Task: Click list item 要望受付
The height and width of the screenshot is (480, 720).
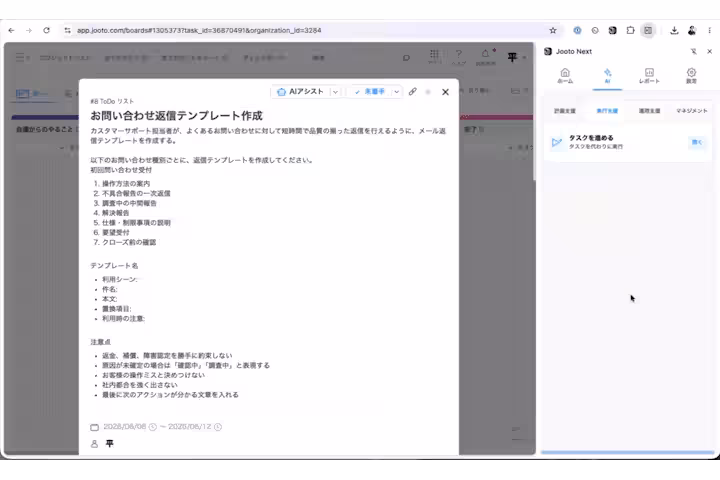Action: tap(115, 232)
